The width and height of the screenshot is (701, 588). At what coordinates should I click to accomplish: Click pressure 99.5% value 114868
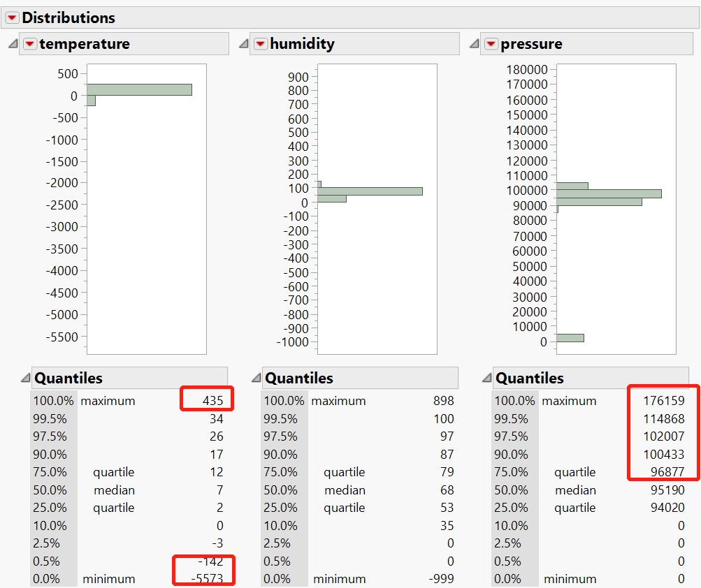(x=664, y=419)
